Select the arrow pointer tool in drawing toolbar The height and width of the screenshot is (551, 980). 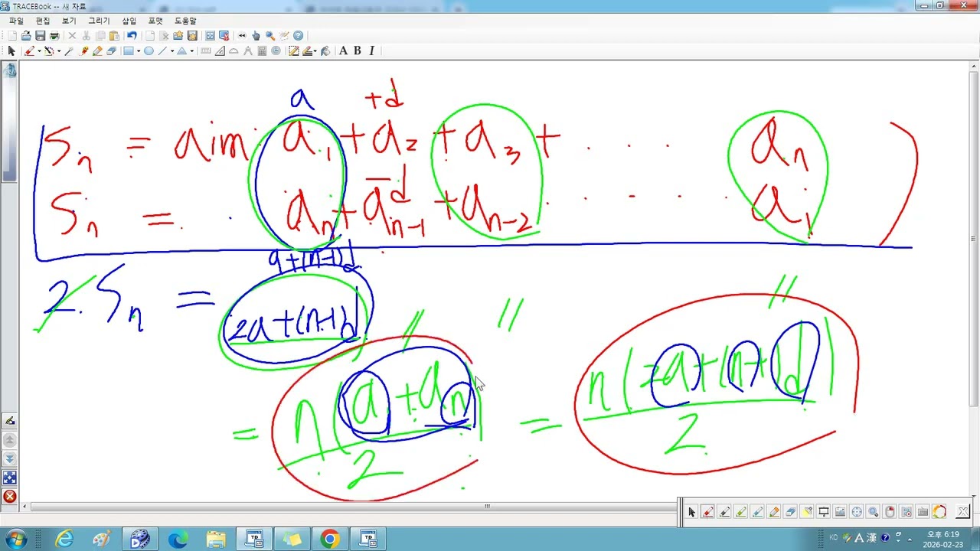11,51
